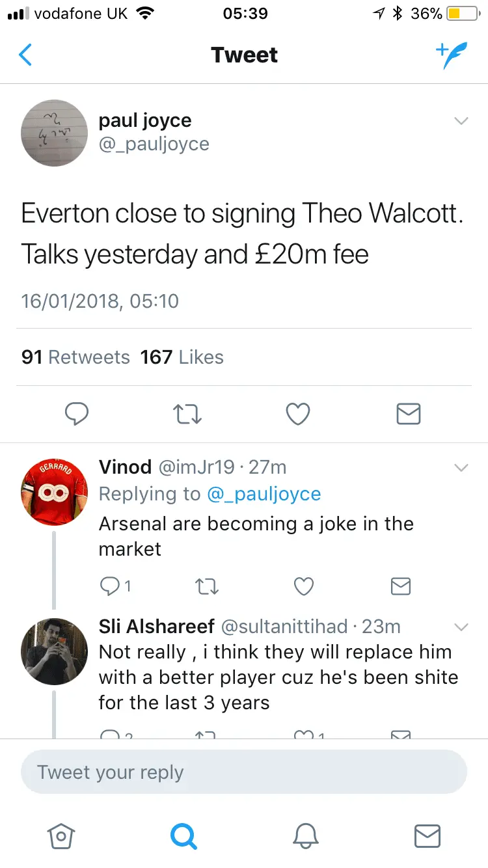Like paul joyce's main tweet

298,413
